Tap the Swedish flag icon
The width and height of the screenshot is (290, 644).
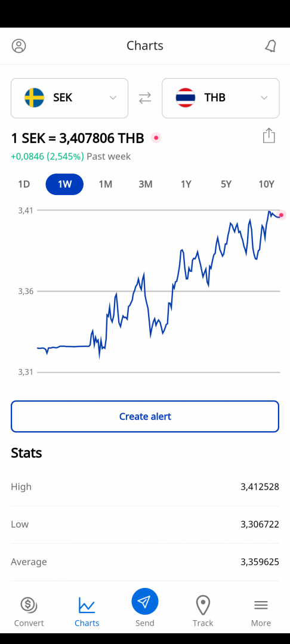(x=35, y=98)
